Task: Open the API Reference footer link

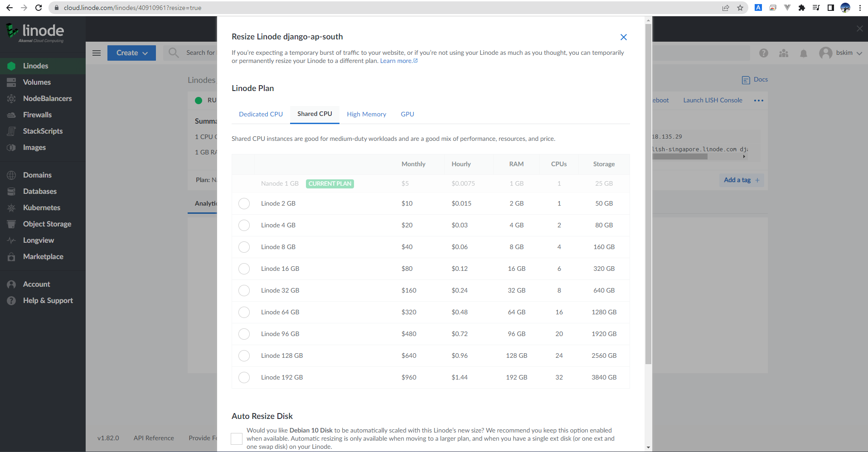Action: click(154, 438)
